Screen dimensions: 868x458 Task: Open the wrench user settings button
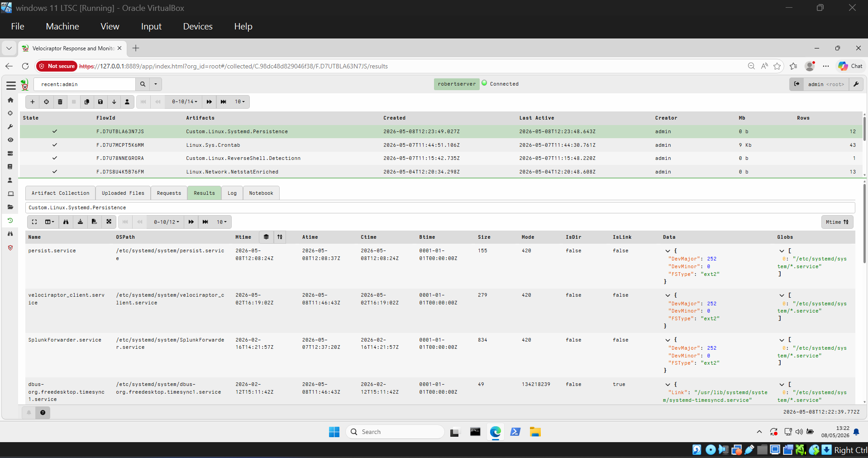click(856, 84)
